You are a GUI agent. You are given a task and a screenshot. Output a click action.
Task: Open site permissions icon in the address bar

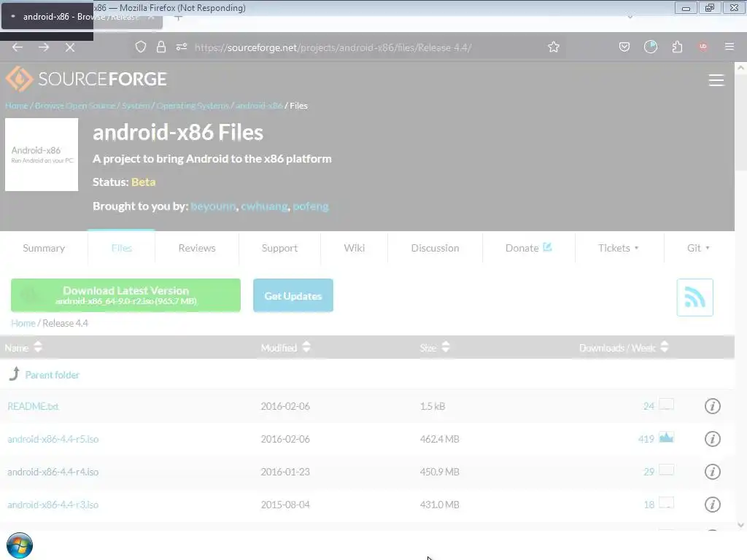pyautogui.click(x=182, y=47)
